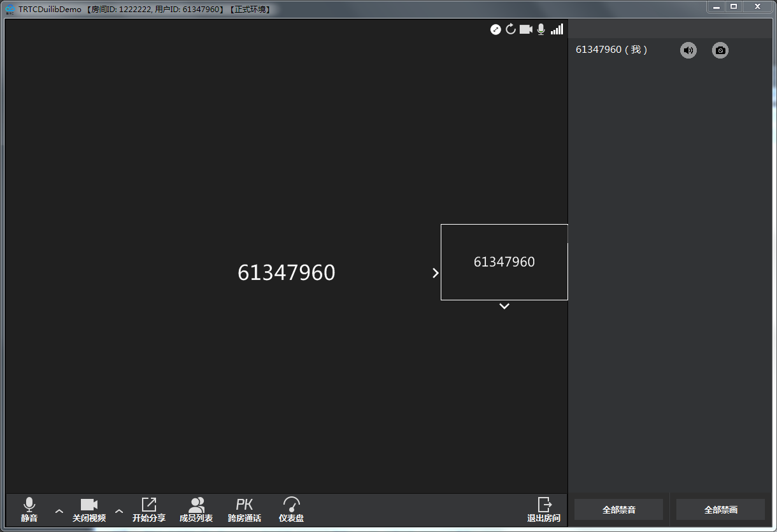Open the 成员列表 member list
This screenshot has width=777, height=532.
(196, 510)
